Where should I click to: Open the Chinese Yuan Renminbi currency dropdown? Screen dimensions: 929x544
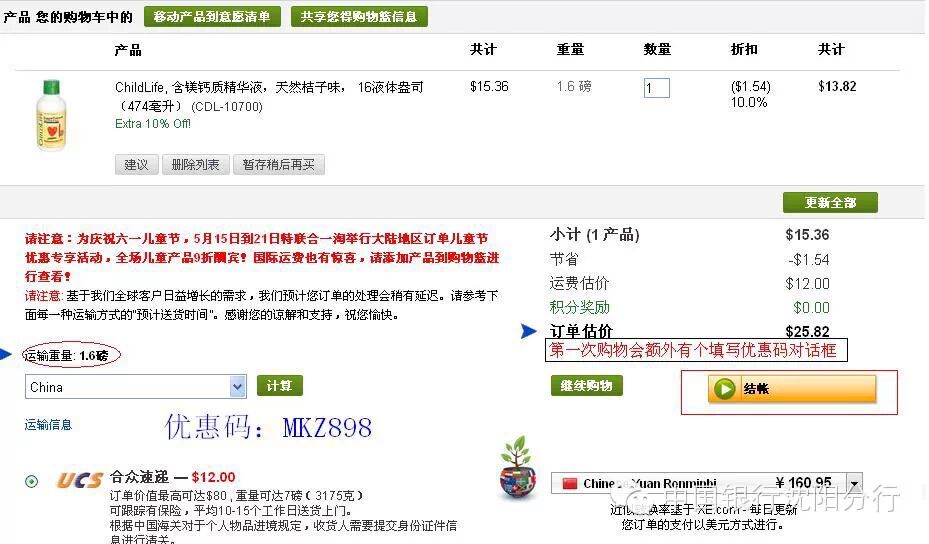(706, 483)
